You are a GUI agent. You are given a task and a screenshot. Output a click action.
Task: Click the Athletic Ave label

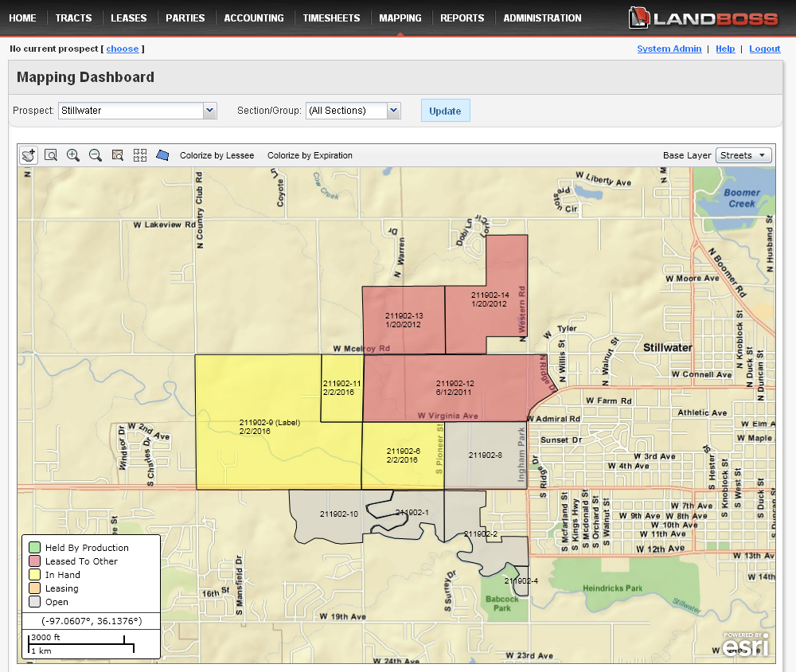(x=702, y=413)
